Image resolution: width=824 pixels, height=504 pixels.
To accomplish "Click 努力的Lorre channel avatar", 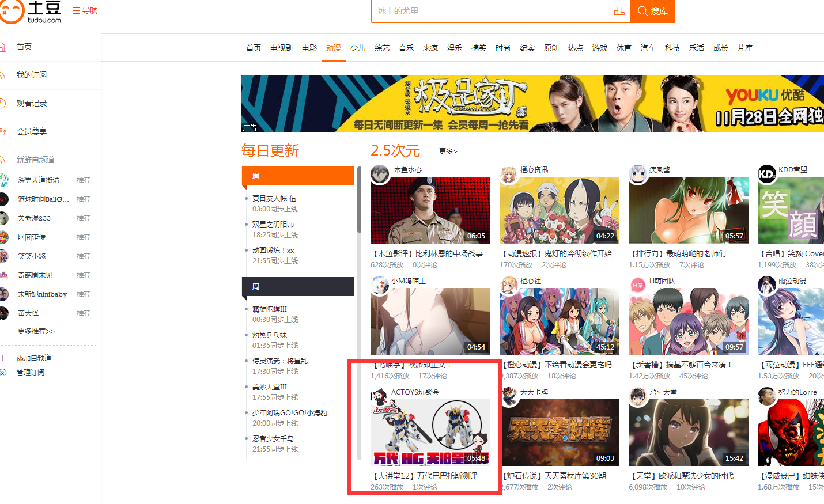I will tap(767, 397).
